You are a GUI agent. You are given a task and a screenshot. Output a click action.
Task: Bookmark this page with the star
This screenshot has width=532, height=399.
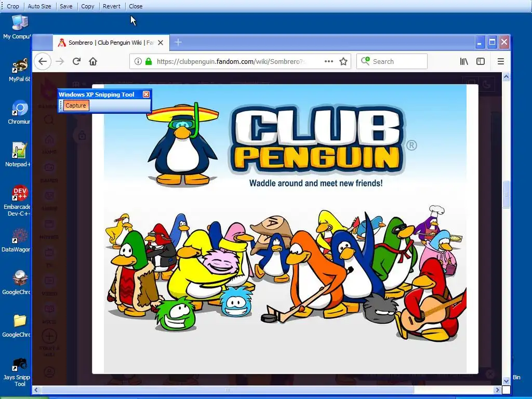pyautogui.click(x=343, y=61)
